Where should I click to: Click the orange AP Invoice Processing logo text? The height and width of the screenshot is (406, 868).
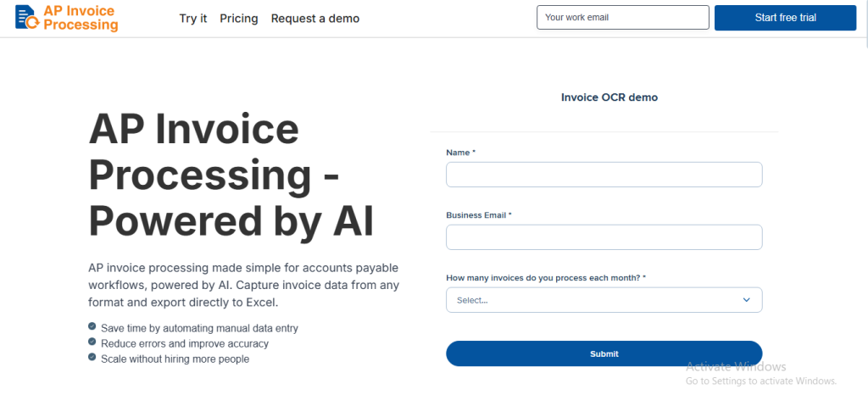coord(81,18)
